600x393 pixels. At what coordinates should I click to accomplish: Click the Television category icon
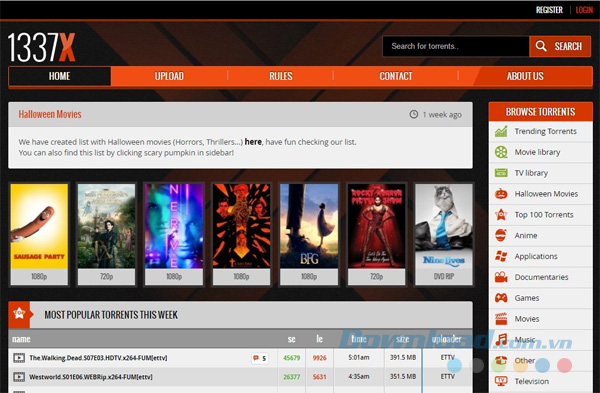501,381
